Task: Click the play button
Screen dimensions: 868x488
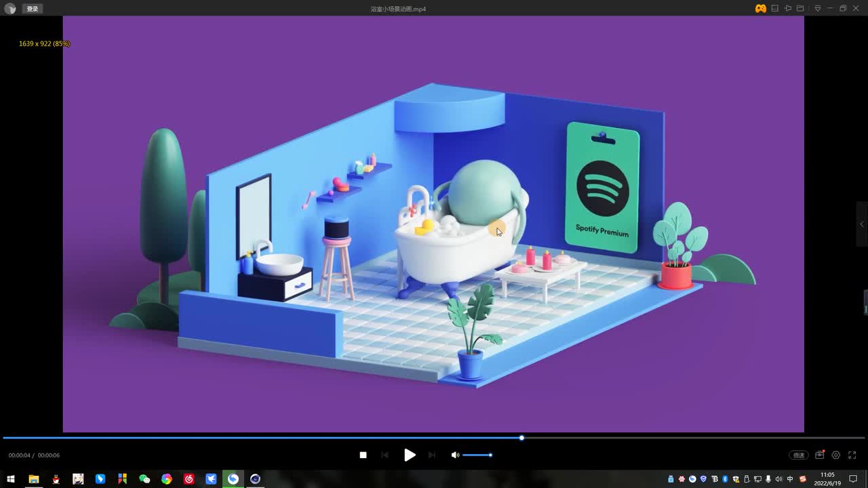Action: click(x=410, y=455)
